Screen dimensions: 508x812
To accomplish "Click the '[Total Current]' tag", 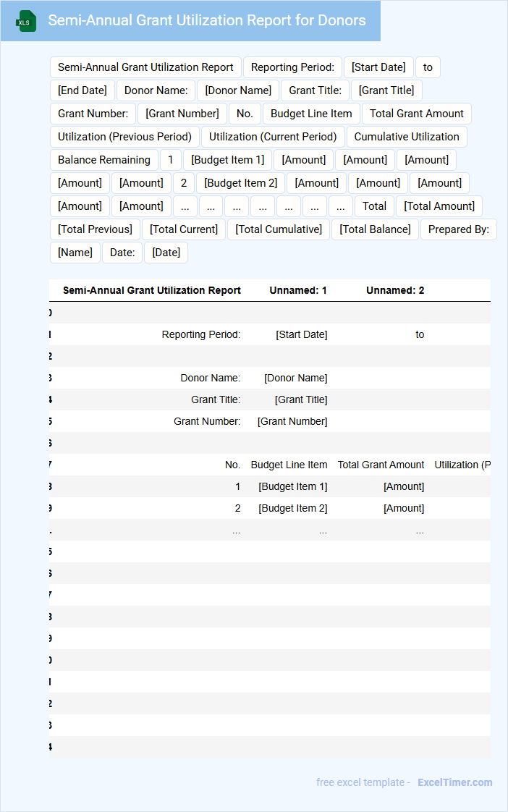I will (184, 229).
